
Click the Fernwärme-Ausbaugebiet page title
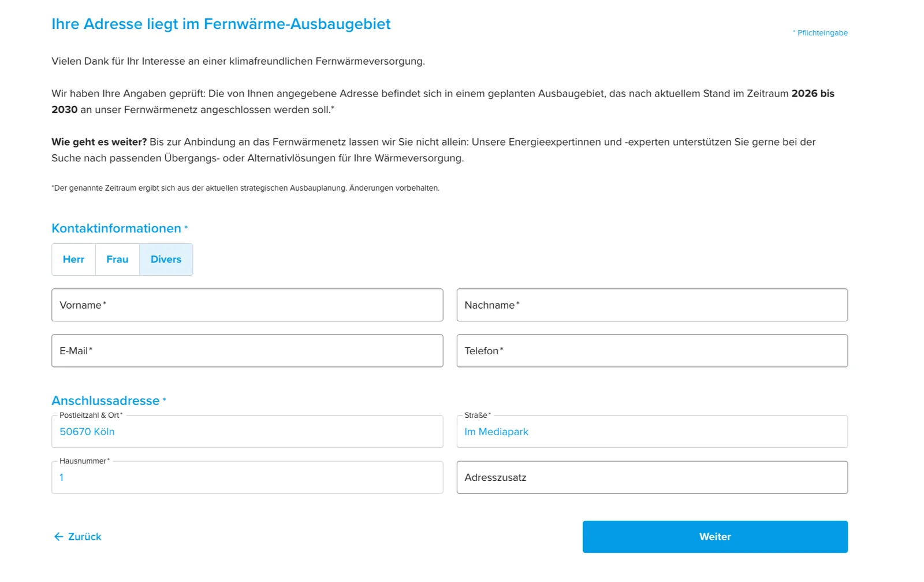coord(221,24)
